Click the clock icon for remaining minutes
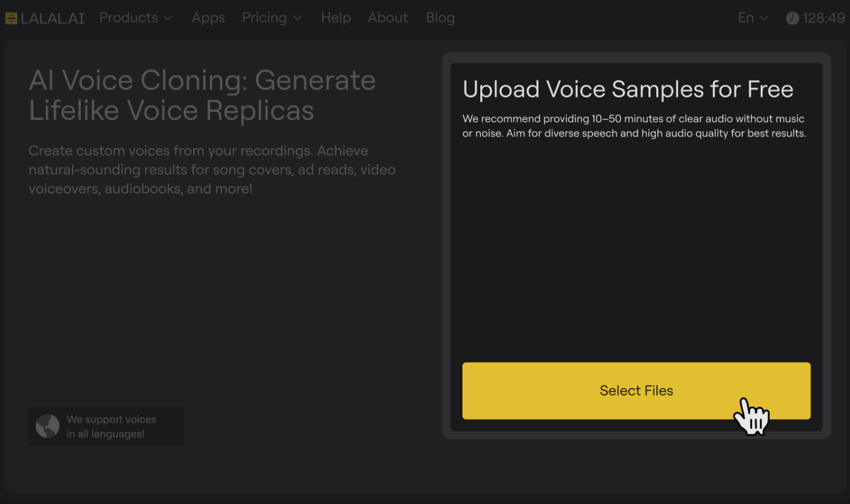 792,18
